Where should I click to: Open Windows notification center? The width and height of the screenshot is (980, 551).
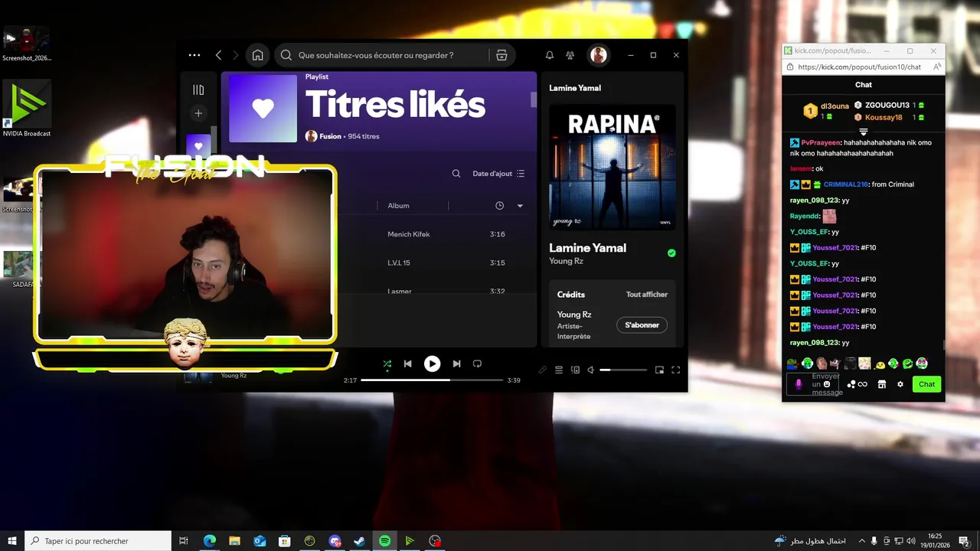tap(964, 541)
